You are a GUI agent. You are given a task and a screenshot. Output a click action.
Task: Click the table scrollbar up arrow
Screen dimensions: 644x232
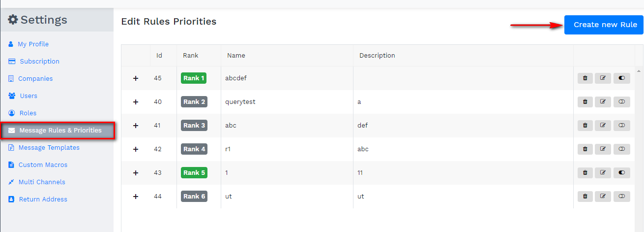(639, 71)
